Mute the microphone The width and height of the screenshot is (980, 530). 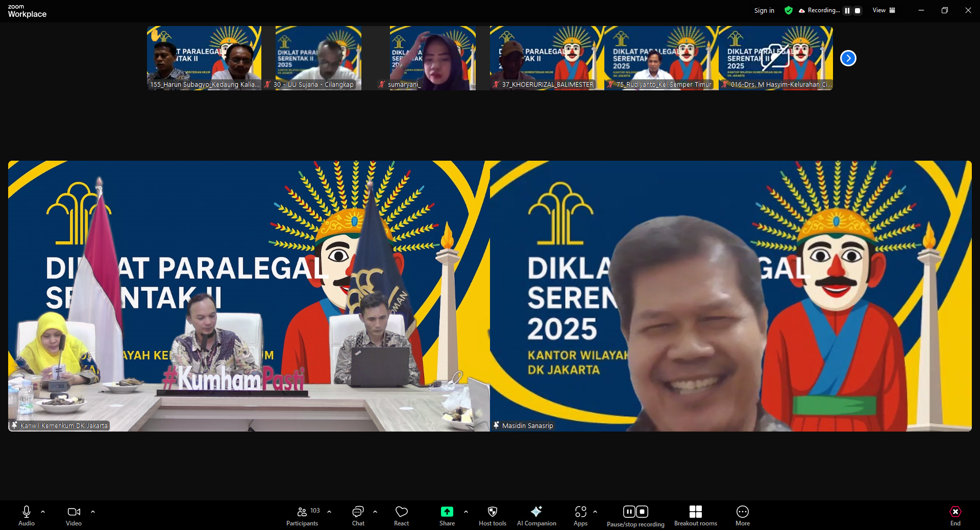coord(26,512)
